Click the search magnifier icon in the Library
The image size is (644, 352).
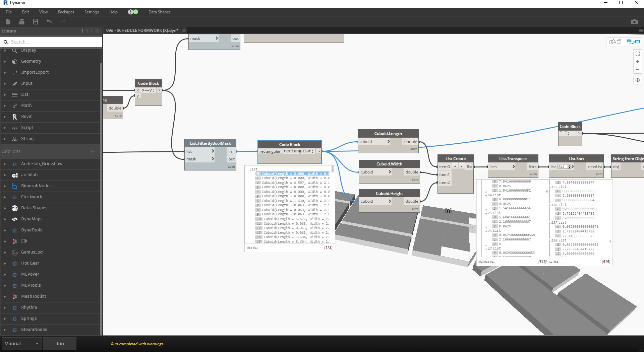6,42
